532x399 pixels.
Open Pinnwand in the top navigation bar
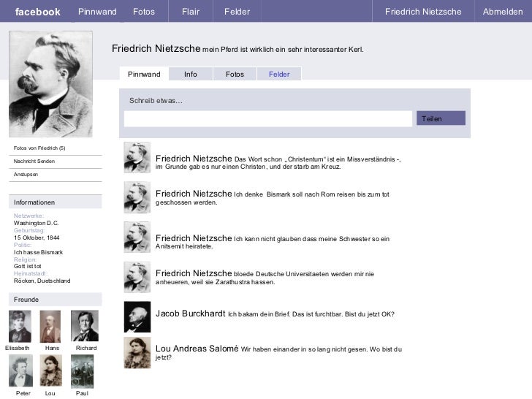97,12
